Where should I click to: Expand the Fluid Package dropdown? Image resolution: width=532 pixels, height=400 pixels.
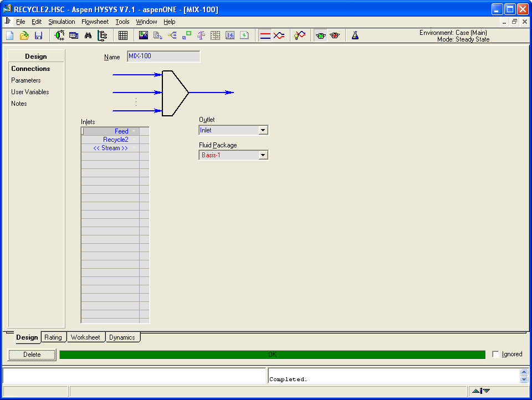[x=263, y=155]
